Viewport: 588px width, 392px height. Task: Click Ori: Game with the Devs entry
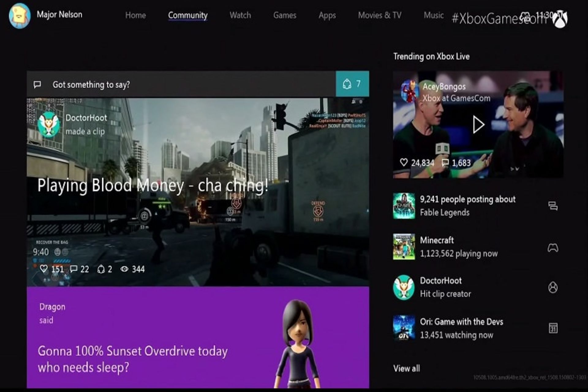tap(461, 328)
